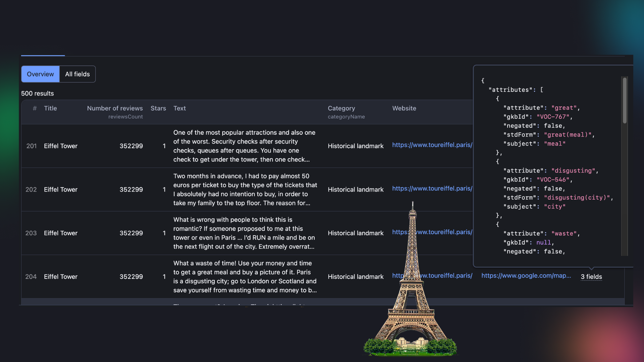Select row 203 Eiffel Tower title
The image size is (644, 362).
click(60, 233)
